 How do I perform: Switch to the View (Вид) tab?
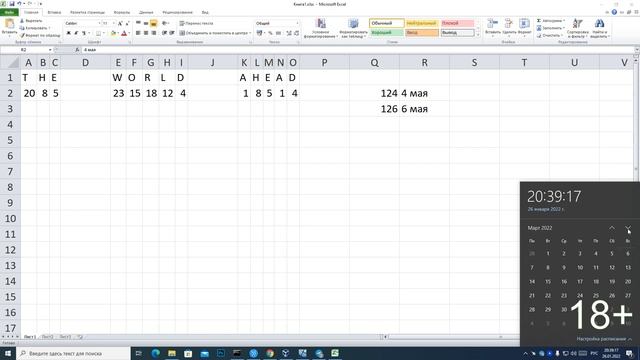205,12
